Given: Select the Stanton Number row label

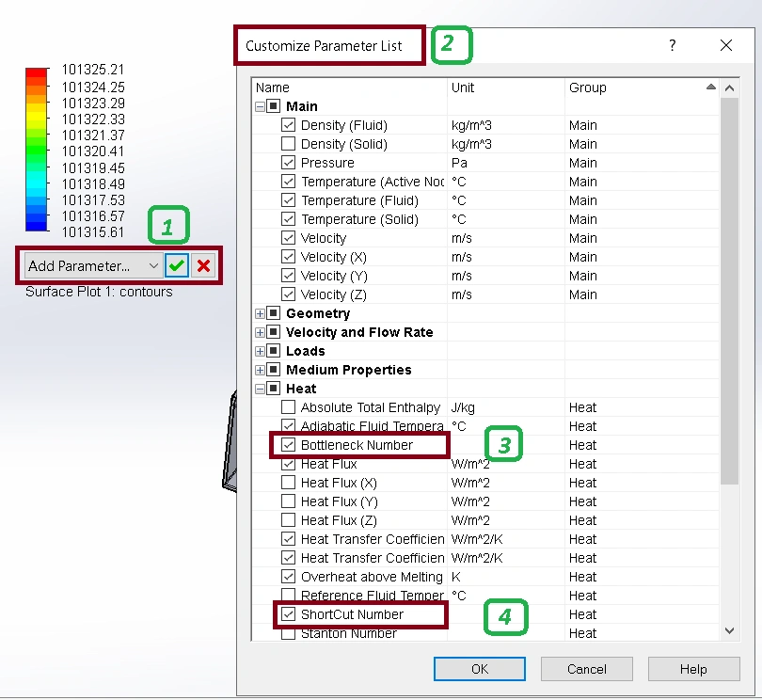Looking at the screenshot, I should tap(349, 633).
